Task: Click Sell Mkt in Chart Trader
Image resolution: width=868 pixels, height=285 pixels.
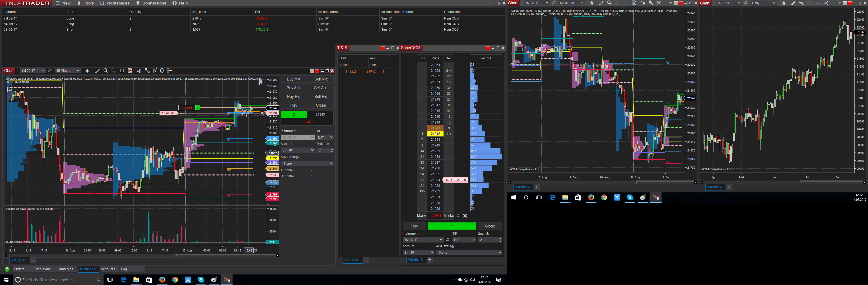Action: (321, 79)
